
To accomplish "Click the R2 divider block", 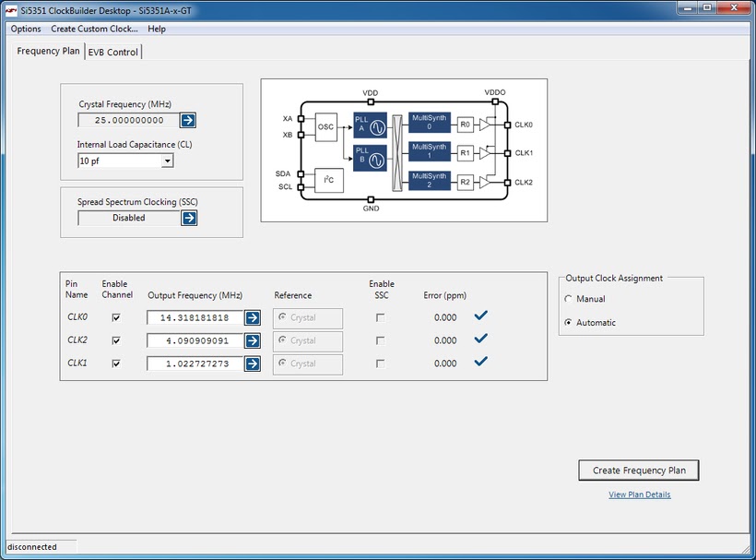I will point(465,182).
